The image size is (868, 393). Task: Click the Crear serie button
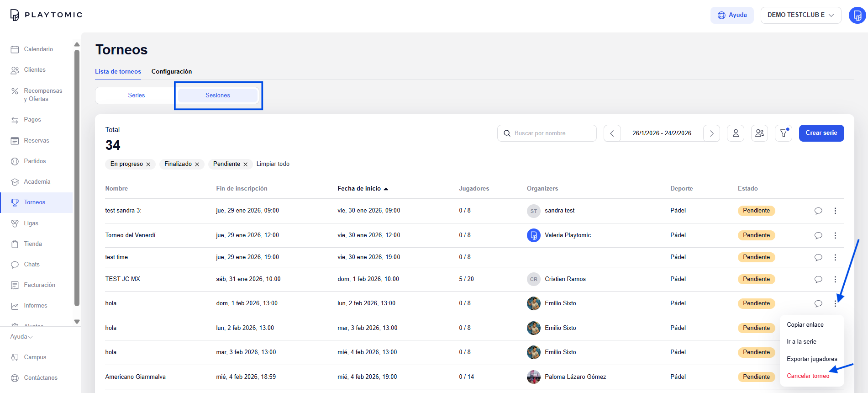[x=821, y=133]
